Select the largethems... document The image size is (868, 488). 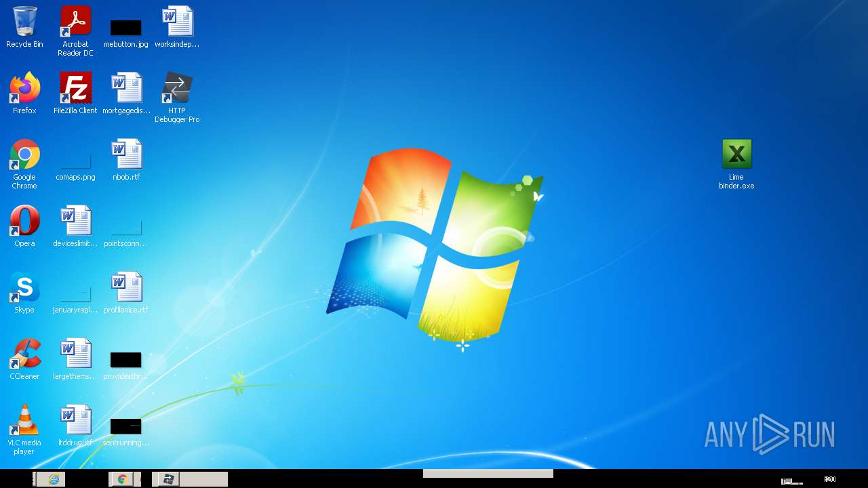tap(75, 359)
